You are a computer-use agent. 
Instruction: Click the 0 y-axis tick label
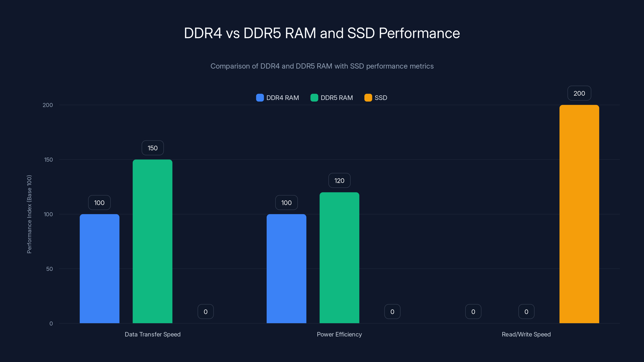51,324
